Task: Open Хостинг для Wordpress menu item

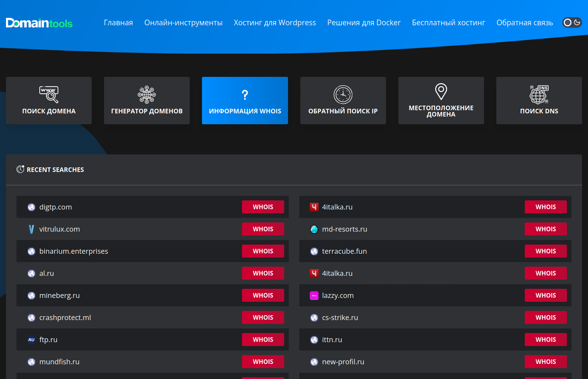Action: (275, 22)
